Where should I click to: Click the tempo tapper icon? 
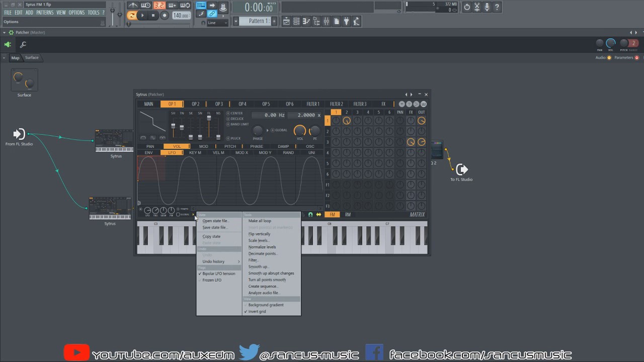pyautogui.click(x=357, y=21)
